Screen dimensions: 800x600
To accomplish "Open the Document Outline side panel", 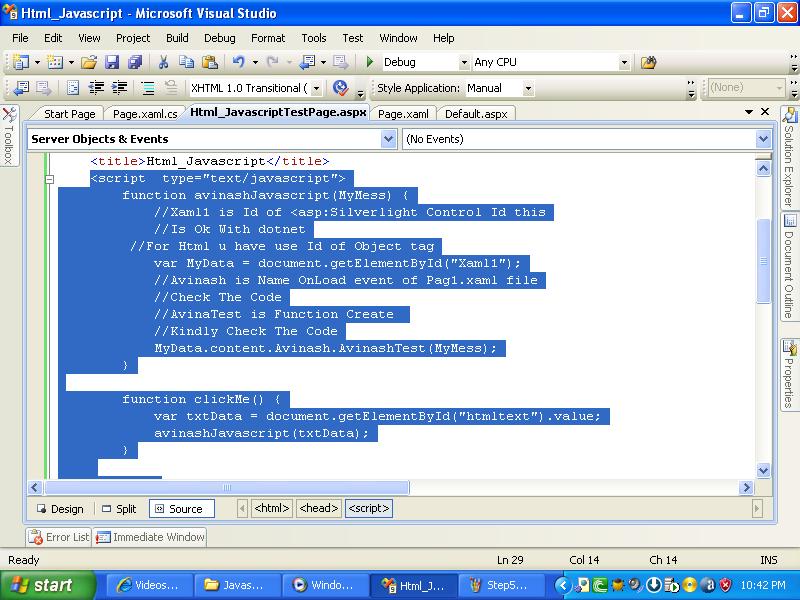I will [x=789, y=267].
